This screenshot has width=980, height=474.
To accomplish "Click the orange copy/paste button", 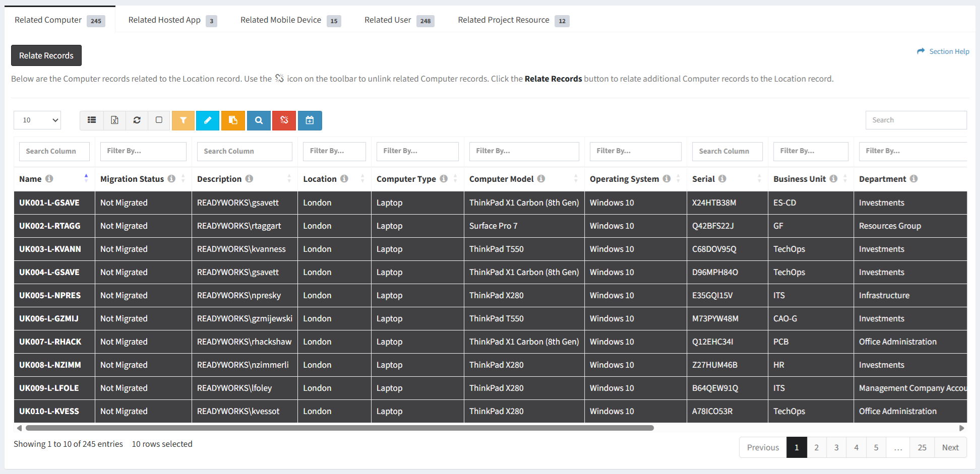I will pyautogui.click(x=233, y=120).
